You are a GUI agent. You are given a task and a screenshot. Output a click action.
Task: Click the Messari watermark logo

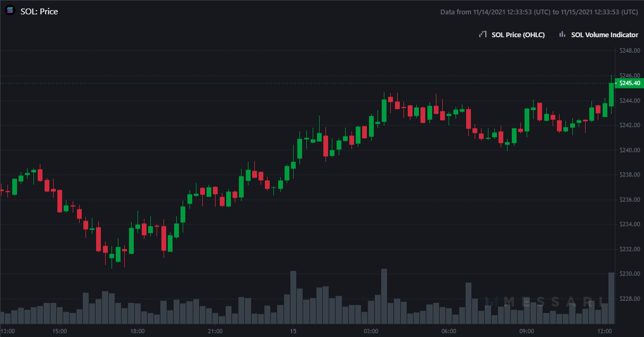[x=539, y=302]
